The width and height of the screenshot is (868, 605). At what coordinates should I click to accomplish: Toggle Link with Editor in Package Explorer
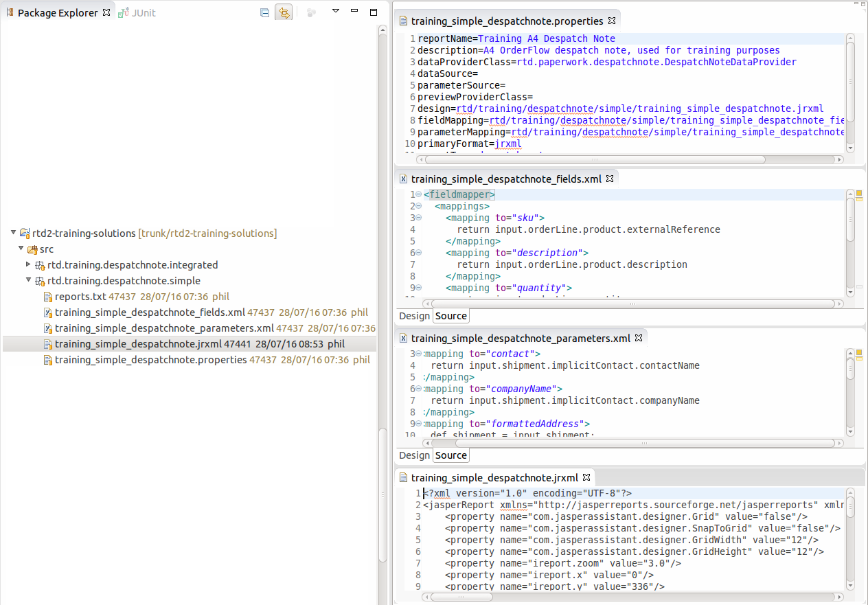(x=284, y=12)
